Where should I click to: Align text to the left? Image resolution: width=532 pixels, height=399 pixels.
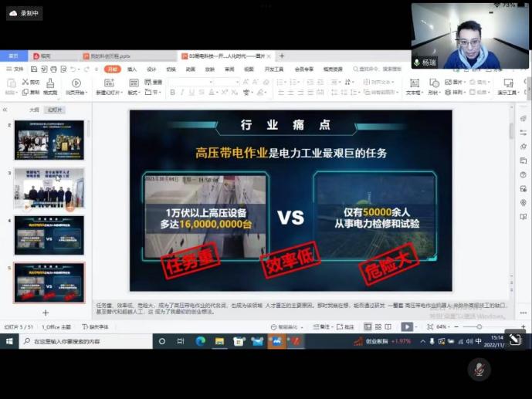pos(281,92)
